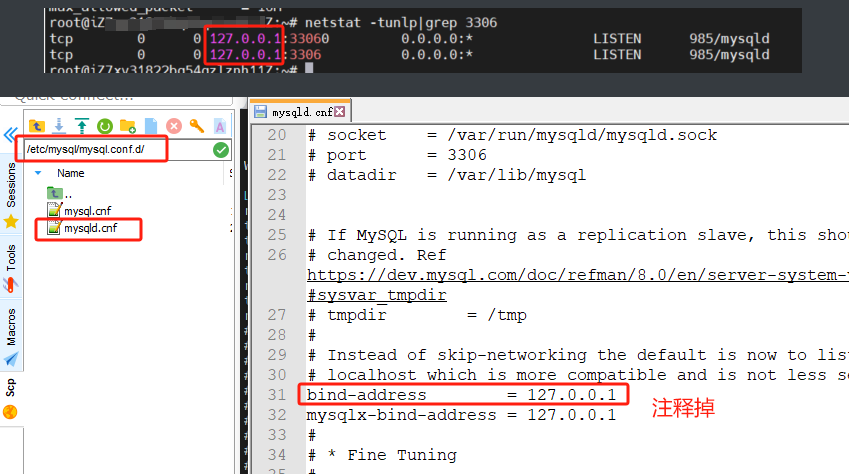
Task: Place cursor on mysqlx-bind-address line
Action: click(x=461, y=415)
